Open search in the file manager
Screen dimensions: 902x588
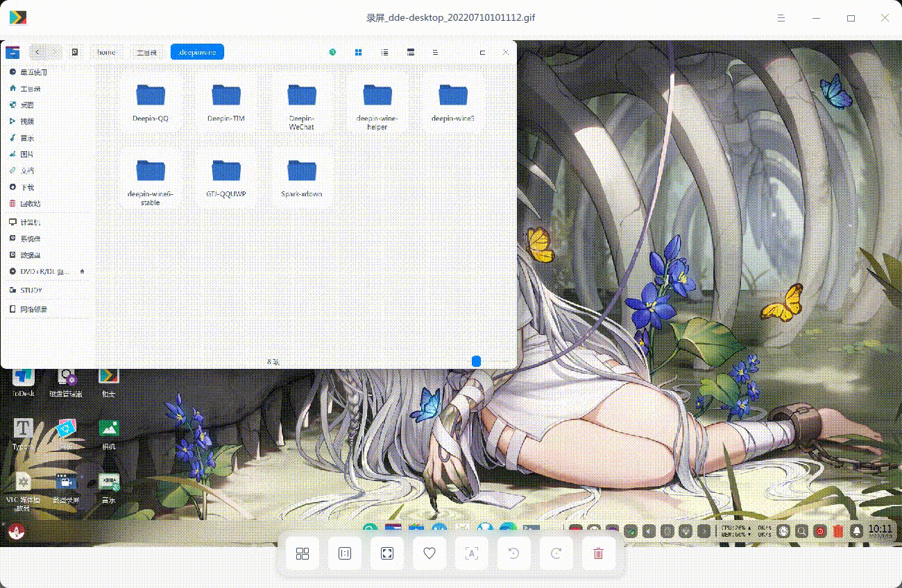click(x=332, y=52)
